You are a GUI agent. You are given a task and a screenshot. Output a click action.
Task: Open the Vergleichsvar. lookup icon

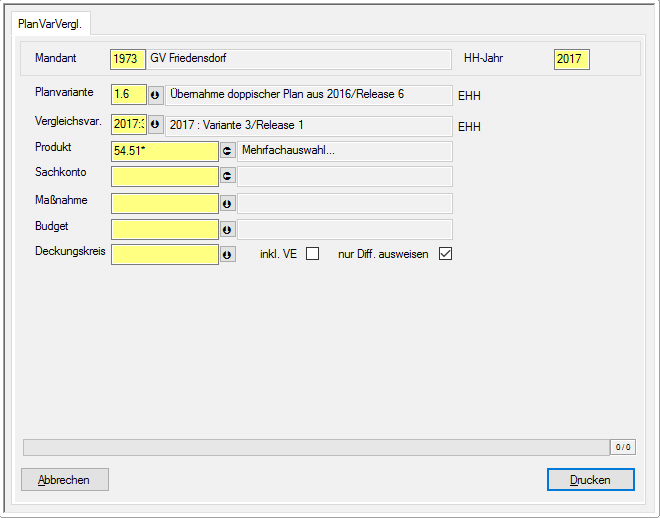[x=155, y=125]
